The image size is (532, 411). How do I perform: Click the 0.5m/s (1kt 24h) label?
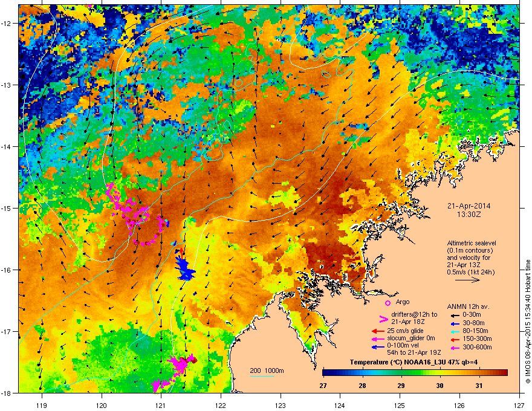pos(470,272)
